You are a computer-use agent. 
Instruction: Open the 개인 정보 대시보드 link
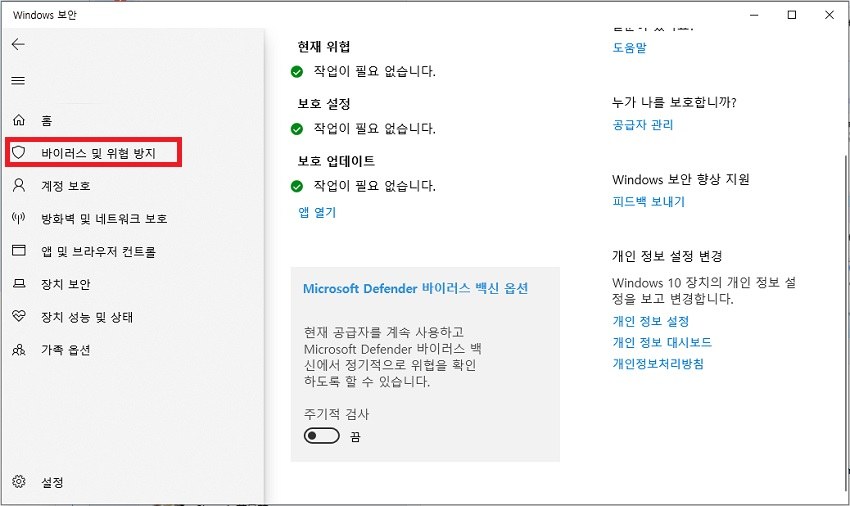coord(662,342)
